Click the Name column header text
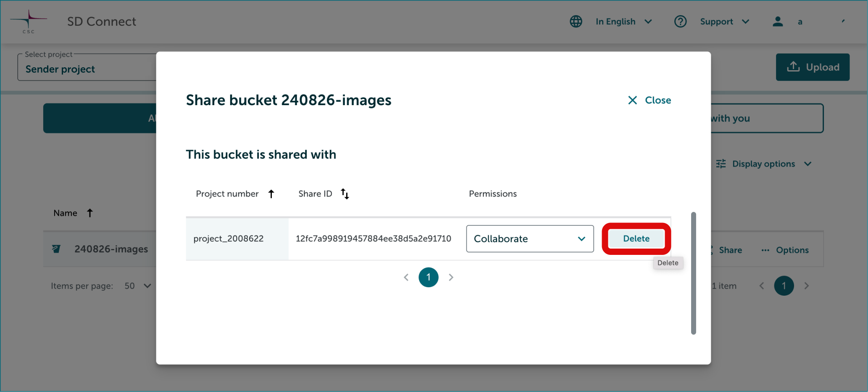Screen dimensions: 868x392 tap(65, 213)
